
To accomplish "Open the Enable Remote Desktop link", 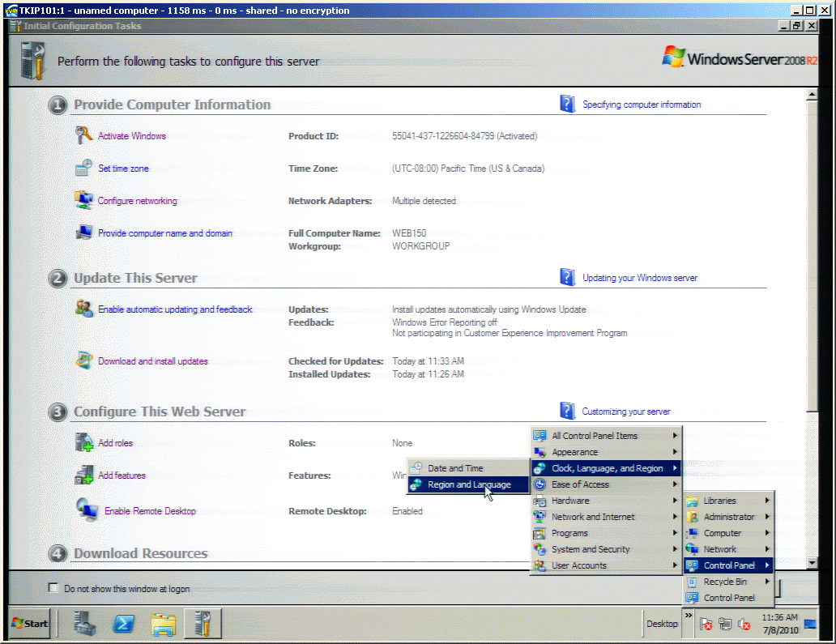I will (150, 510).
